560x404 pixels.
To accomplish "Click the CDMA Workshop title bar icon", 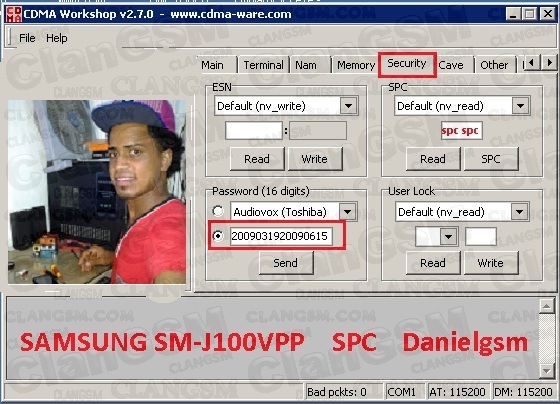I will (14, 14).
